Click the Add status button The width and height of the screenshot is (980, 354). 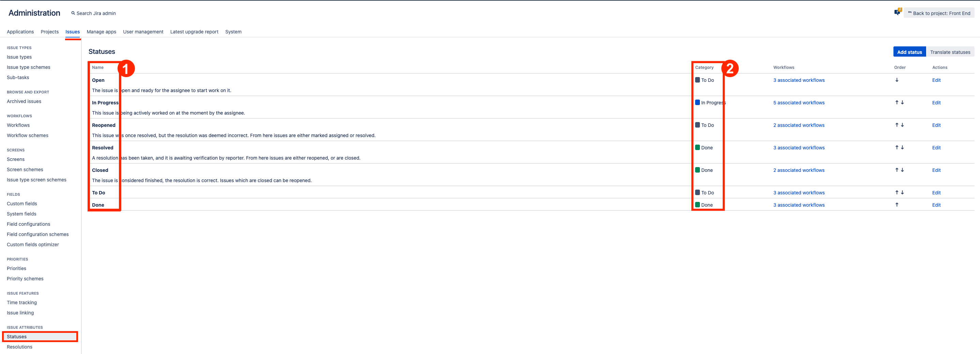point(909,52)
